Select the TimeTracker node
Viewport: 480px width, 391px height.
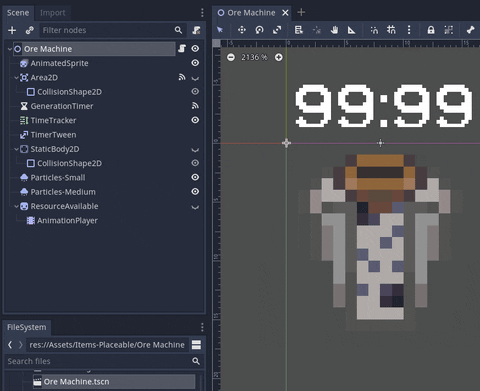pos(53,120)
